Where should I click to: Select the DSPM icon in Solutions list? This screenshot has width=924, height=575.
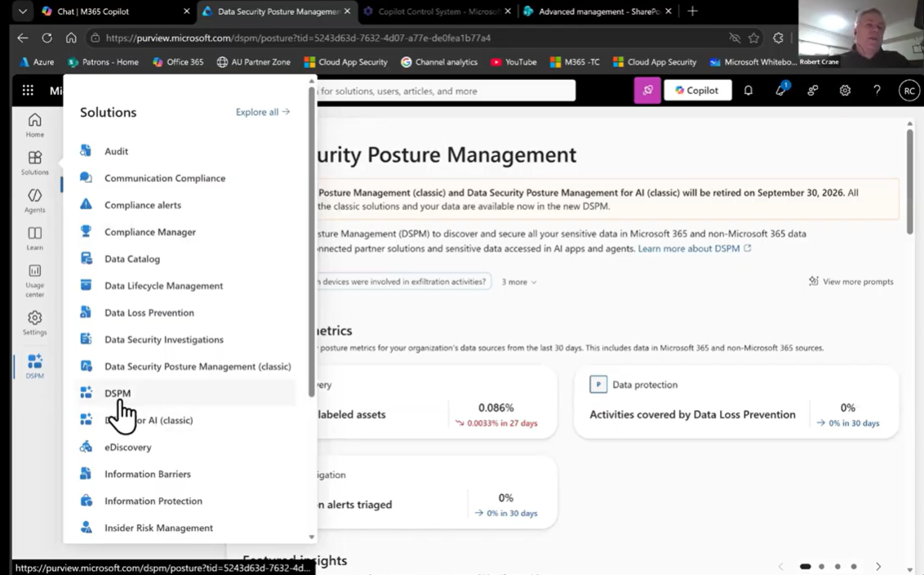coord(86,393)
